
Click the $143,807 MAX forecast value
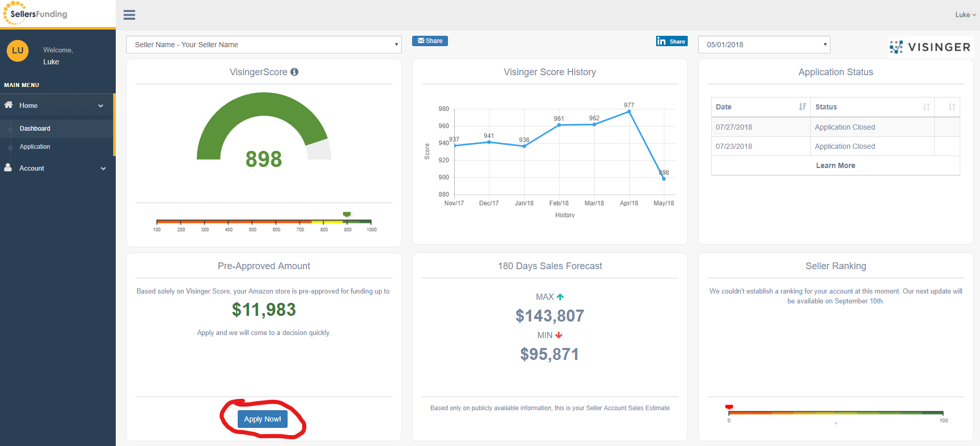[550, 315]
